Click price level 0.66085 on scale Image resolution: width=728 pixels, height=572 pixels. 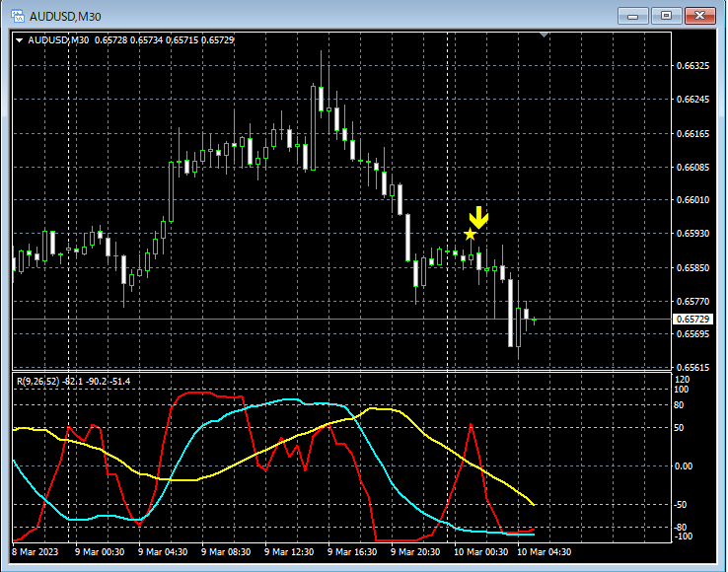(x=692, y=167)
